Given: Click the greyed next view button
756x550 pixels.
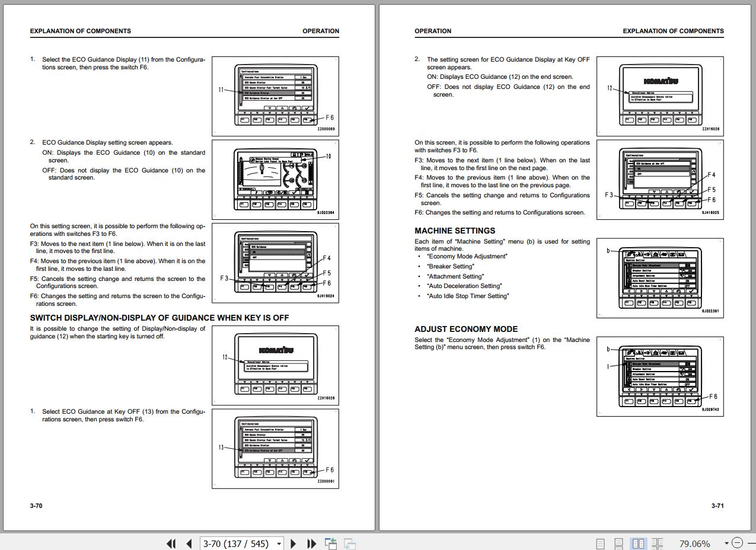Looking at the screenshot, I should pos(350,543).
